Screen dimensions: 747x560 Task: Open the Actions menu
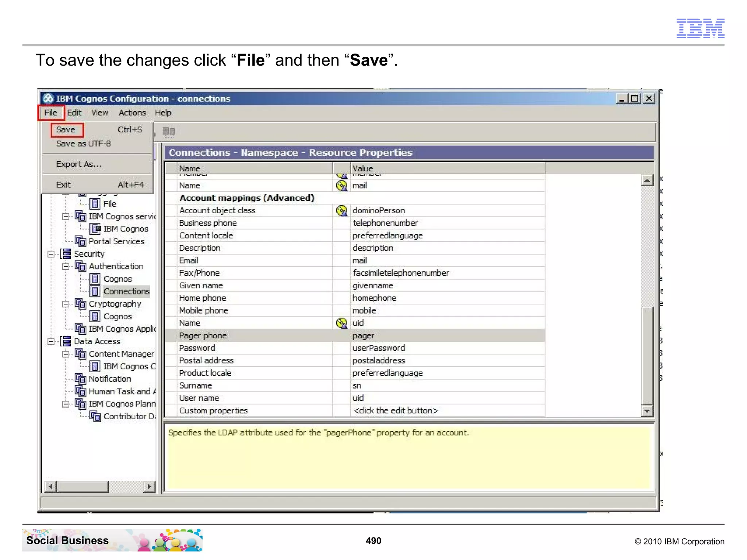(132, 113)
